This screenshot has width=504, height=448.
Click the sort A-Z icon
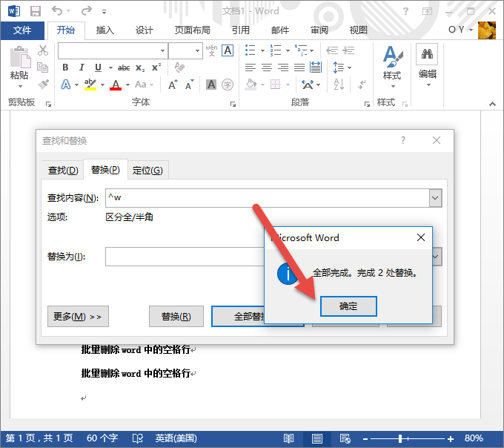pos(339,85)
